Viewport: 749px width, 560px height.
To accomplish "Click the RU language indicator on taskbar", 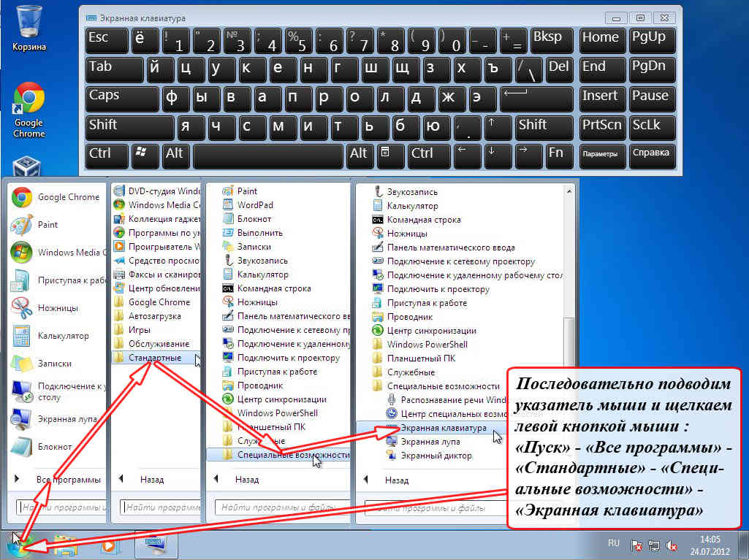I will click(614, 543).
